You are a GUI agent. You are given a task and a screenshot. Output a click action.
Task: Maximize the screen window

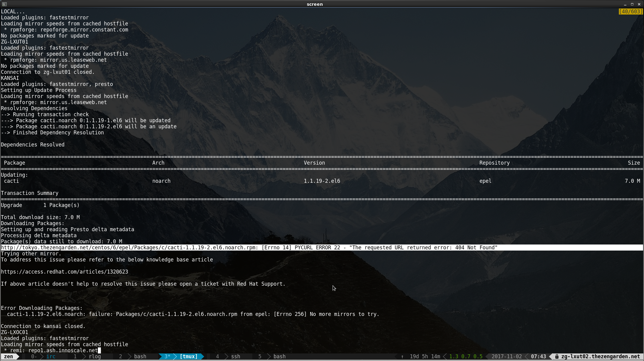coord(632,4)
